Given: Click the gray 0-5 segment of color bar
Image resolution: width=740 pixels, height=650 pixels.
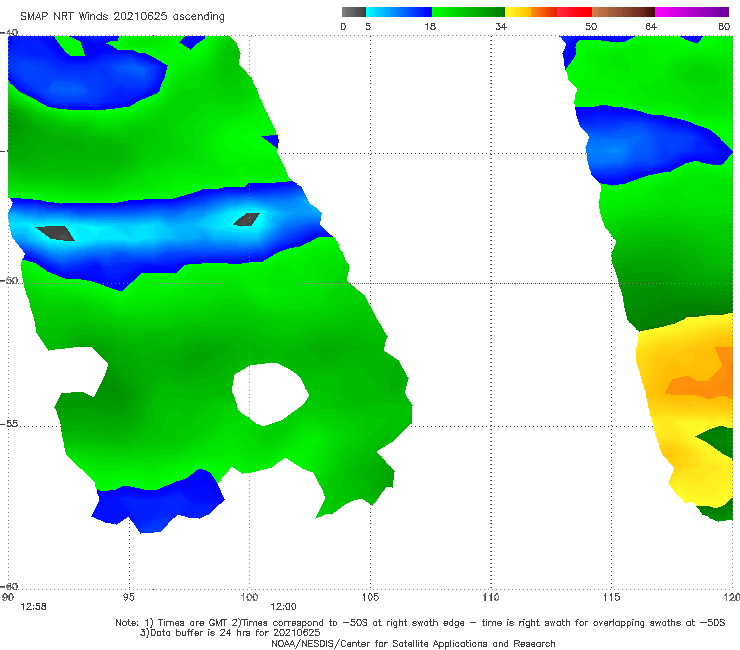Looking at the screenshot, I should (x=354, y=12).
